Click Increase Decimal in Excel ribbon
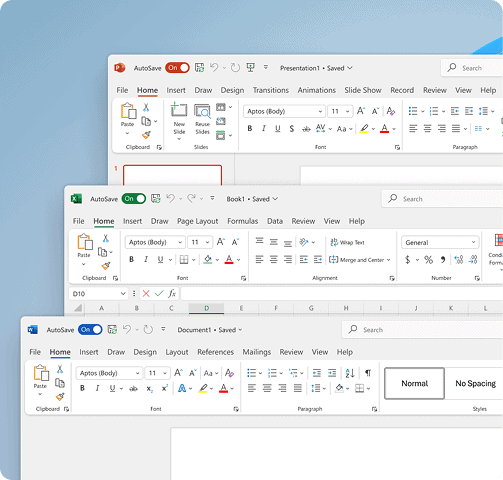Viewport: 503px width, 480px height. [459, 260]
